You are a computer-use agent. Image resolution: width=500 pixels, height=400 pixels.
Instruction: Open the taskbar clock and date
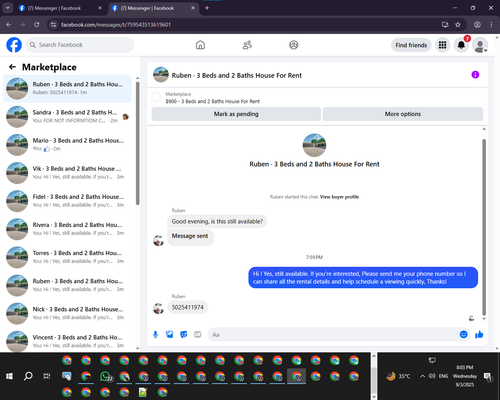pos(465,376)
